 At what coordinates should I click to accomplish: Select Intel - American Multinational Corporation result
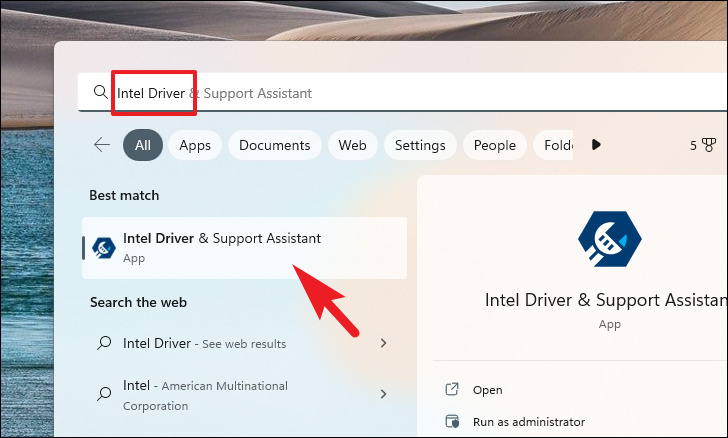tap(205, 395)
